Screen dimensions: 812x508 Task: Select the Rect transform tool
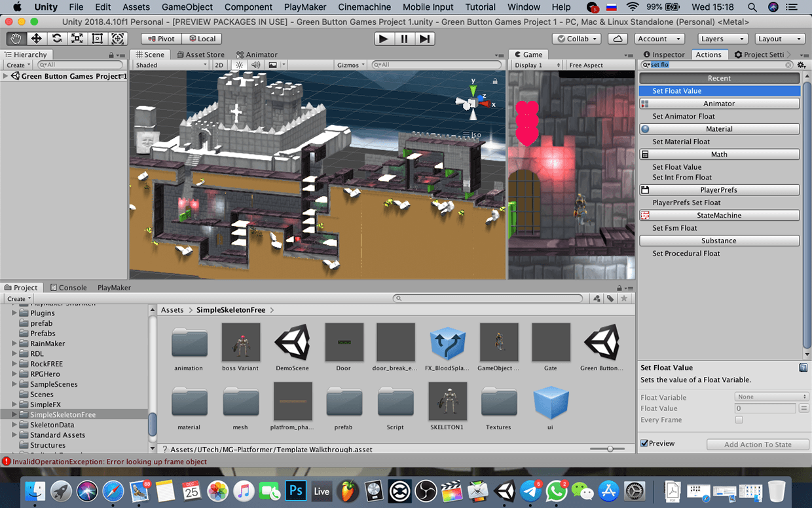coord(98,39)
